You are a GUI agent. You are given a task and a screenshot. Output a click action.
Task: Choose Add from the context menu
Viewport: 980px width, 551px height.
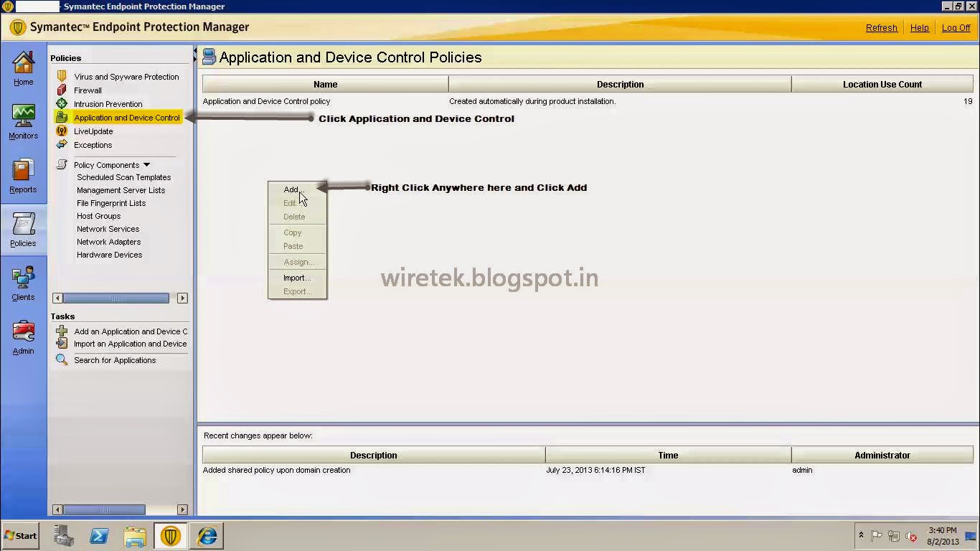pyautogui.click(x=298, y=189)
